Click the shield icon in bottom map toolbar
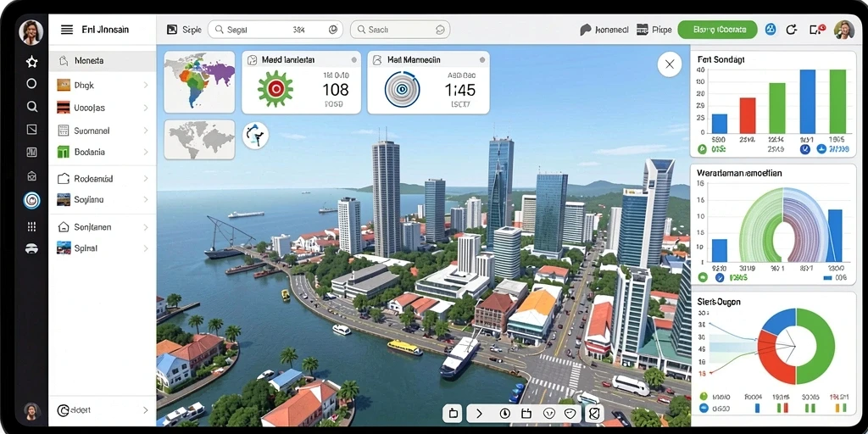The height and width of the screenshot is (434, 868). click(570, 414)
